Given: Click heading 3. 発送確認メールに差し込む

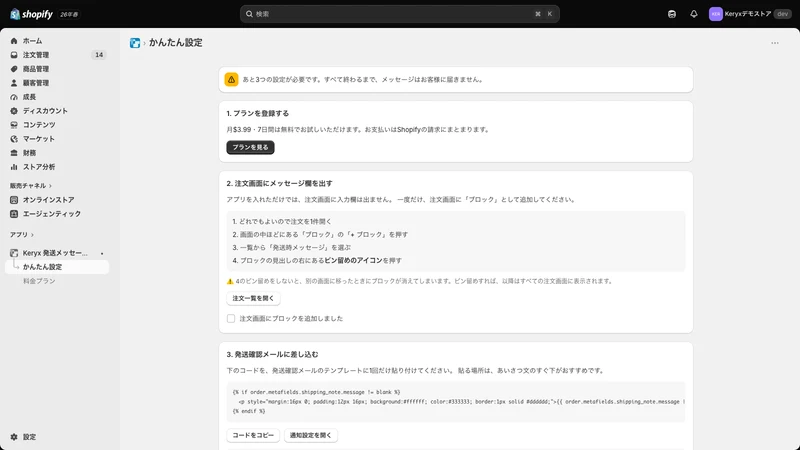Looking at the screenshot, I should pos(272,354).
